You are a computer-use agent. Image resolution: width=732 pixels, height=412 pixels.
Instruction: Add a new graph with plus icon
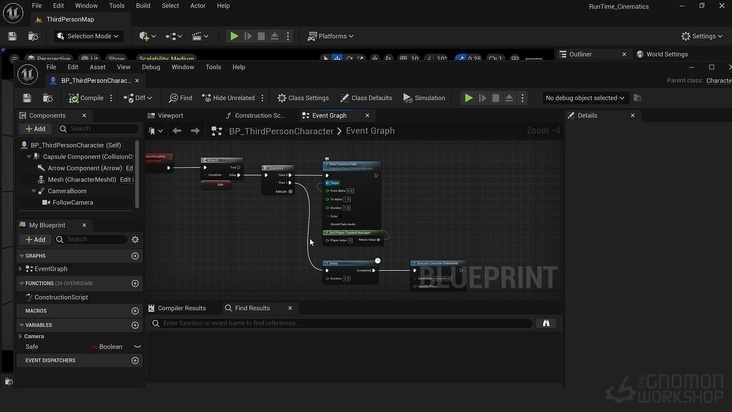(x=135, y=256)
